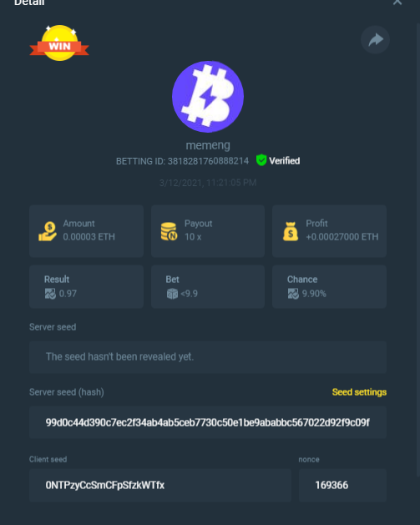420x525 pixels.
Task: Click the Profit +0.00027000 ETH card
Action: [329, 231]
